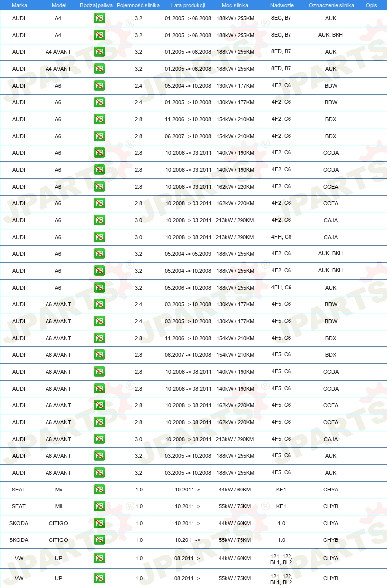Click fuel icon in SKODA CITIGO CHYA row
This screenshot has height=588, width=387.
(x=99, y=523)
